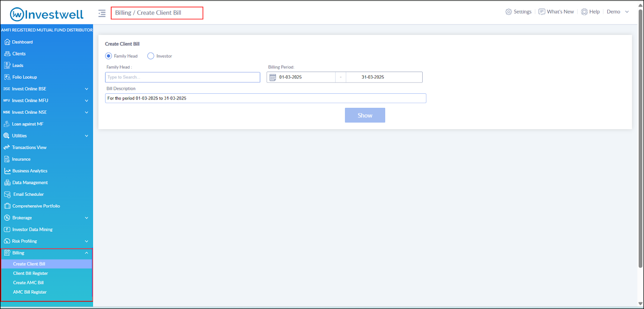Click the Dashboard home icon

point(7,42)
